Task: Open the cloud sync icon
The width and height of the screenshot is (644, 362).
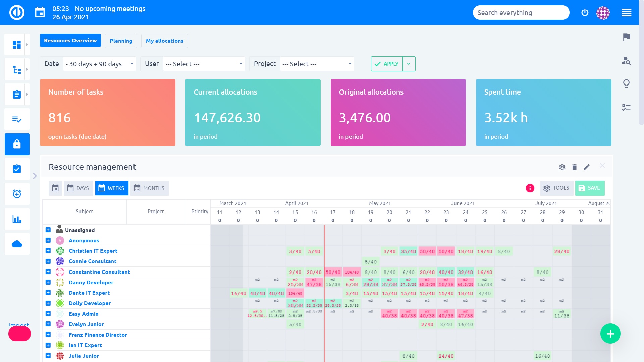Action: 16,244
